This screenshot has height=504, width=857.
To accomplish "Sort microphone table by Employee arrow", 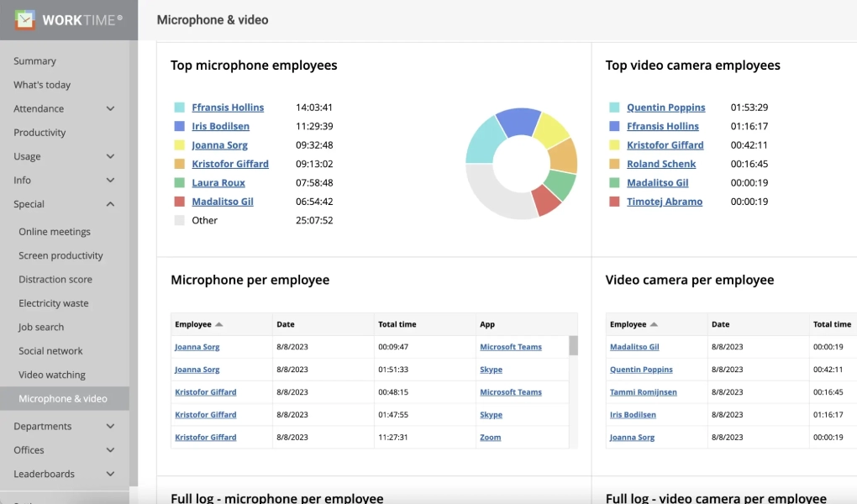I will pos(219,324).
